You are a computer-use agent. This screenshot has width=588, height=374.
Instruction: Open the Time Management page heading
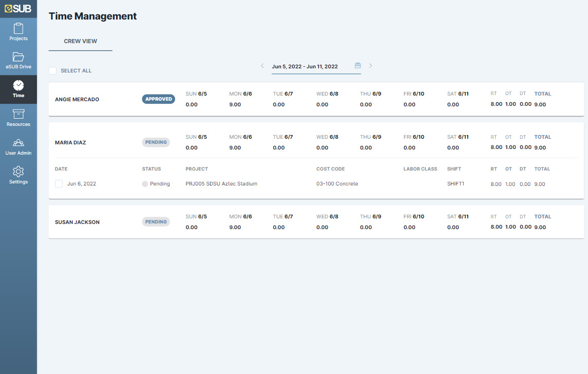[92, 16]
